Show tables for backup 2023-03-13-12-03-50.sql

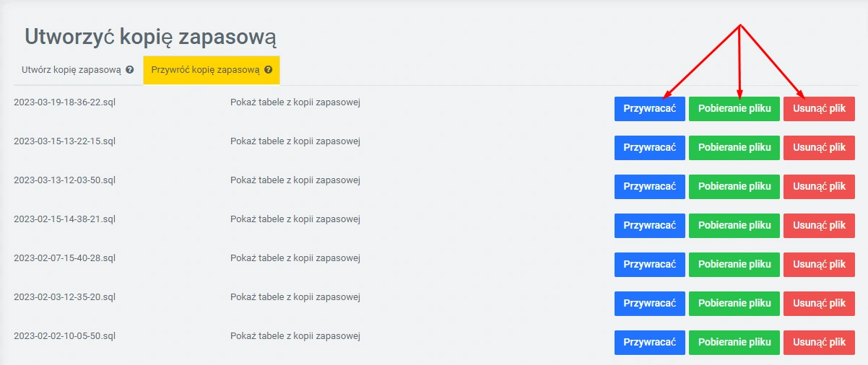[x=295, y=180]
